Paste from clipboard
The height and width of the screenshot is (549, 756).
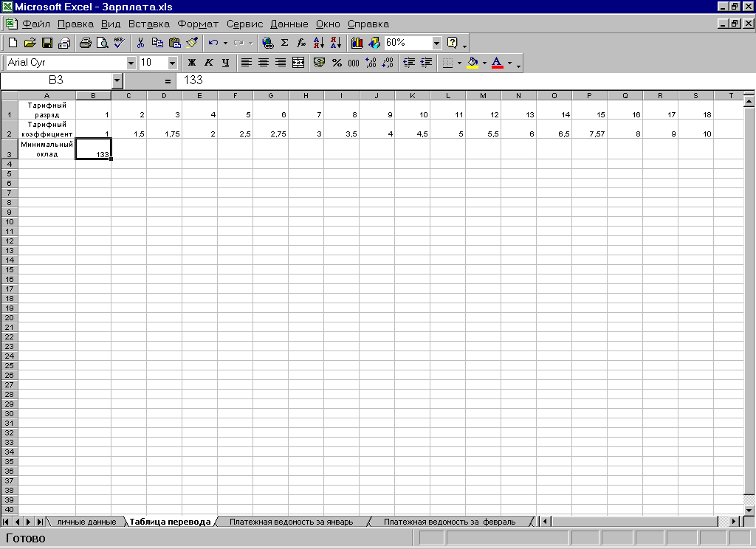pyautogui.click(x=174, y=43)
